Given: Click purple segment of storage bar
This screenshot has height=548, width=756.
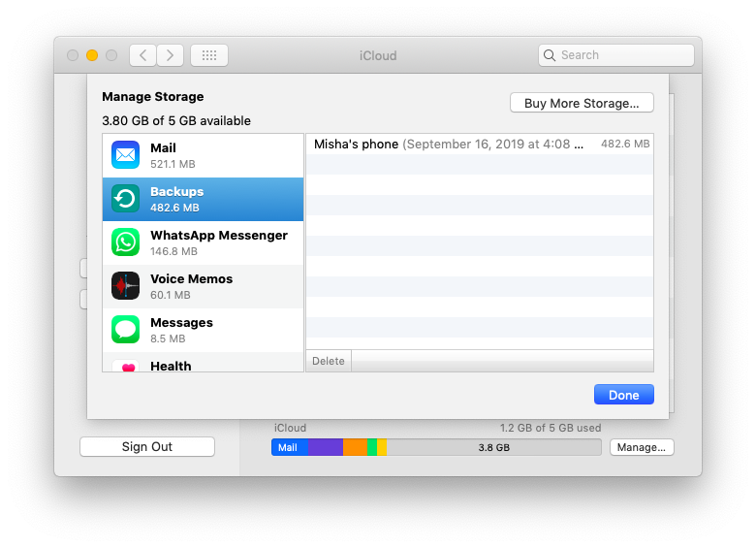Looking at the screenshot, I should pyautogui.click(x=326, y=447).
